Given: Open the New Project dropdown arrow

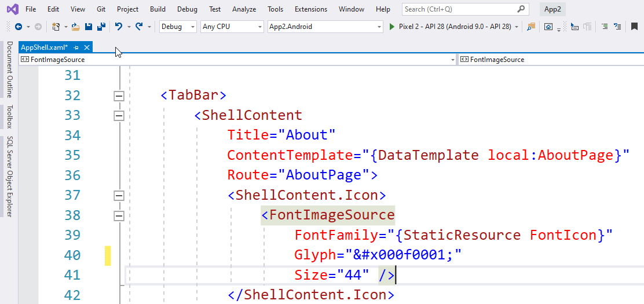Looking at the screenshot, I should 66,27.
